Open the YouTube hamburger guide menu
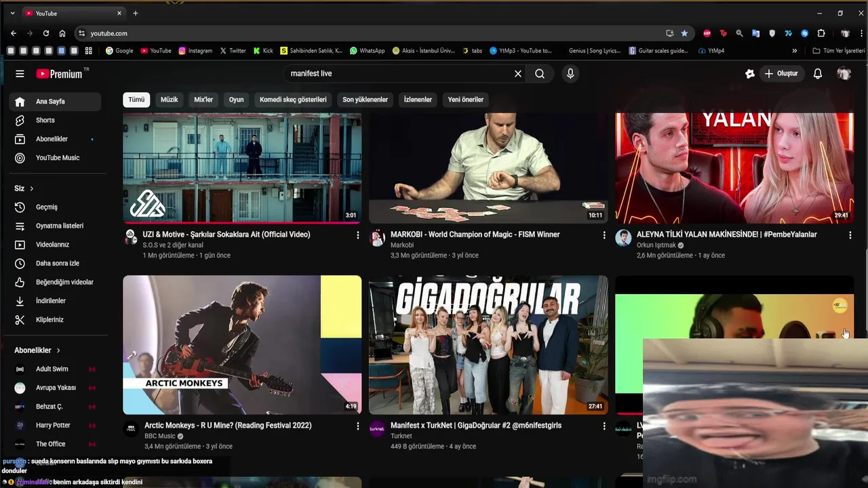The image size is (868, 488). tap(20, 73)
